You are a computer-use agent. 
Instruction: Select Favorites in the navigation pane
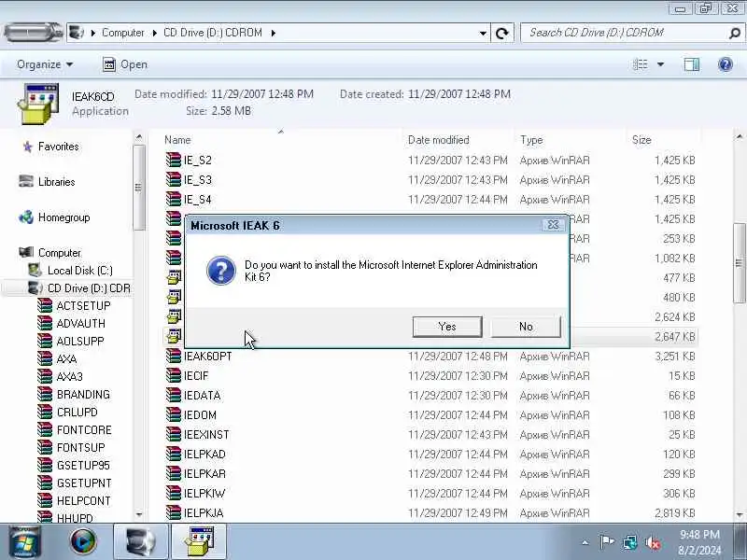click(58, 147)
